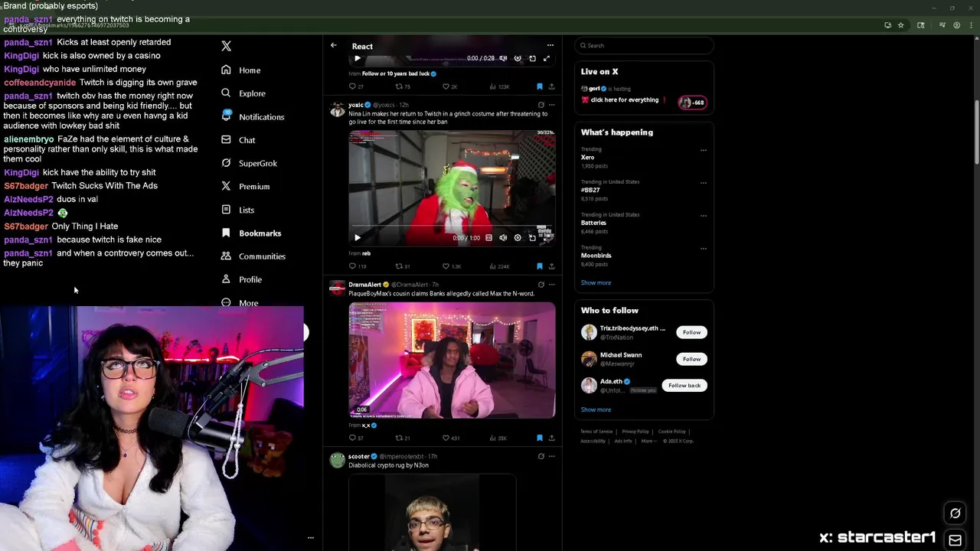The height and width of the screenshot is (551, 980).
Task: Open three-dot menu on yoxic post
Action: (x=551, y=105)
